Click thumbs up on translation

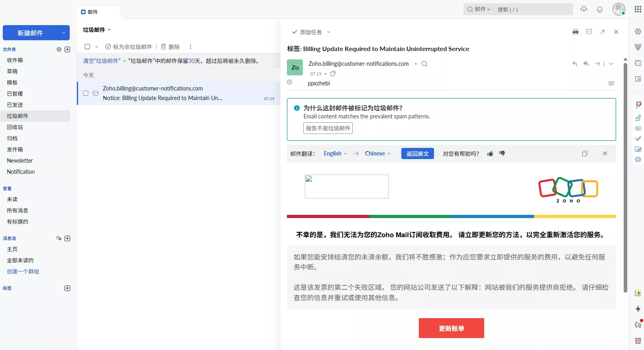(490, 153)
